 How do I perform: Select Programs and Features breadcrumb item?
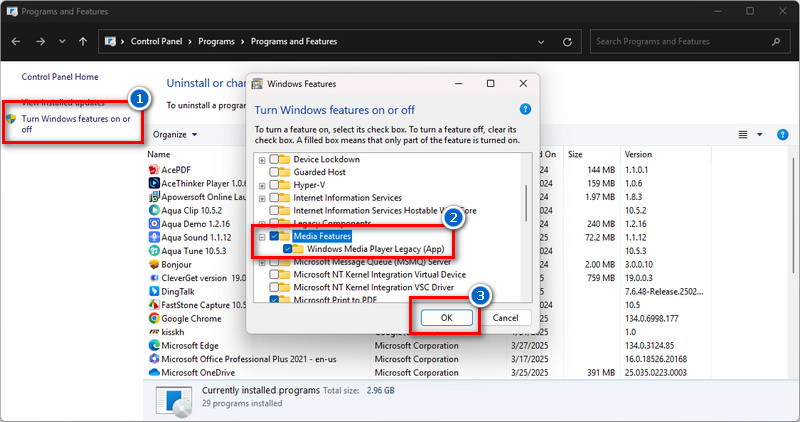tap(294, 41)
